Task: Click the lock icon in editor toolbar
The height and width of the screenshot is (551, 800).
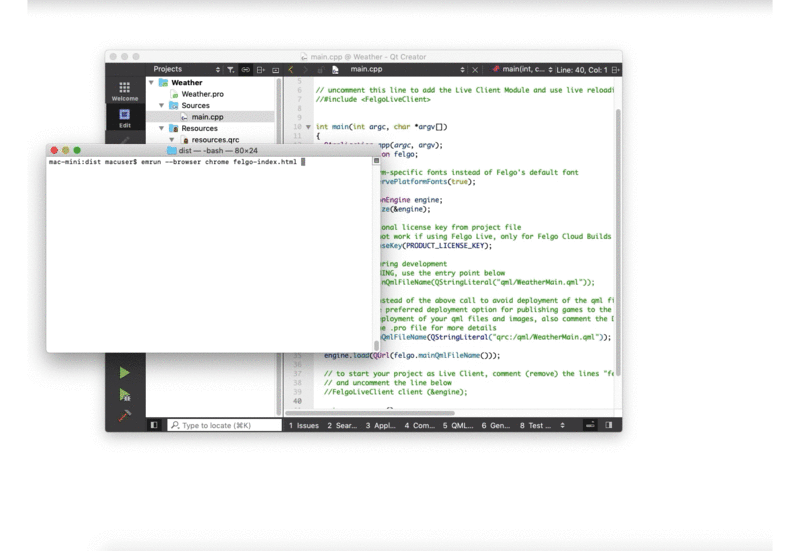Action: pyautogui.click(x=320, y=69)
